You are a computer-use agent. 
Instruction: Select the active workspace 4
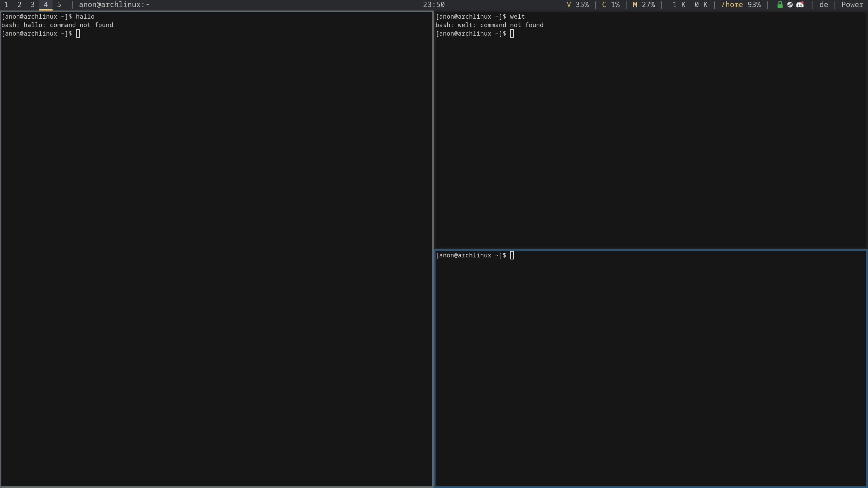pyautogui.click(x=46, y=5)
